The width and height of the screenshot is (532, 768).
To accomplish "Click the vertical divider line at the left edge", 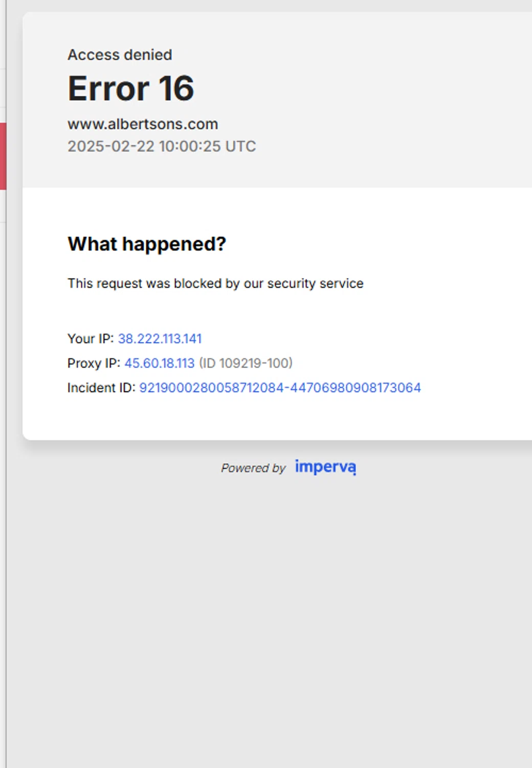I will (6, 461).
